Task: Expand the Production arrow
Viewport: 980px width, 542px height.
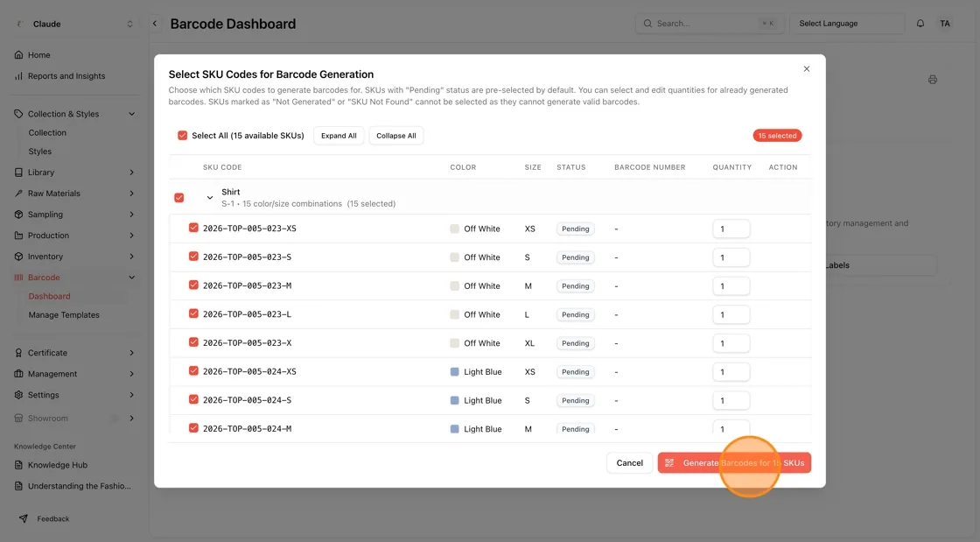Action: (x=132, y=236)
